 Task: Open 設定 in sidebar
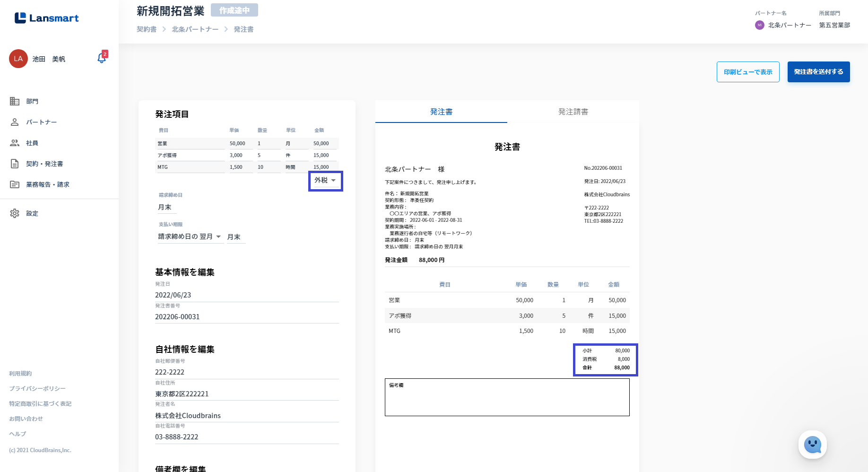click(x=32, y=213)
